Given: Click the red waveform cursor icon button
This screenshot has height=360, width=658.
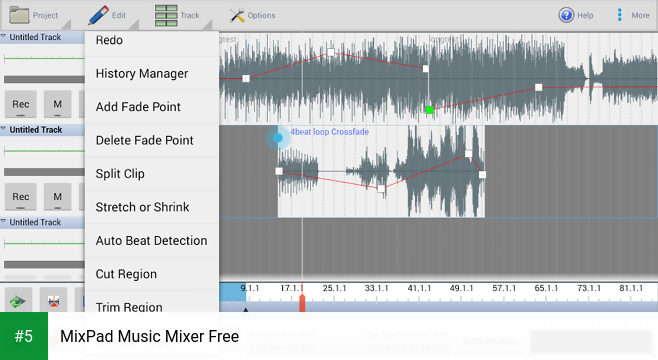Looking at the screenshot, I should click(x=53, y=300).
